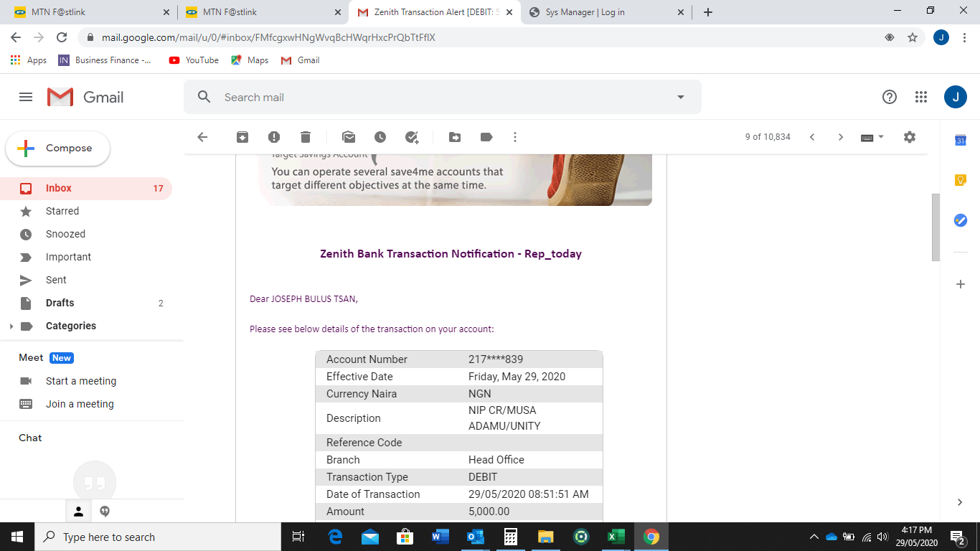This screenshot has width=980, height=551.
Task: Open Inbox folder
Action: (86, 189)
